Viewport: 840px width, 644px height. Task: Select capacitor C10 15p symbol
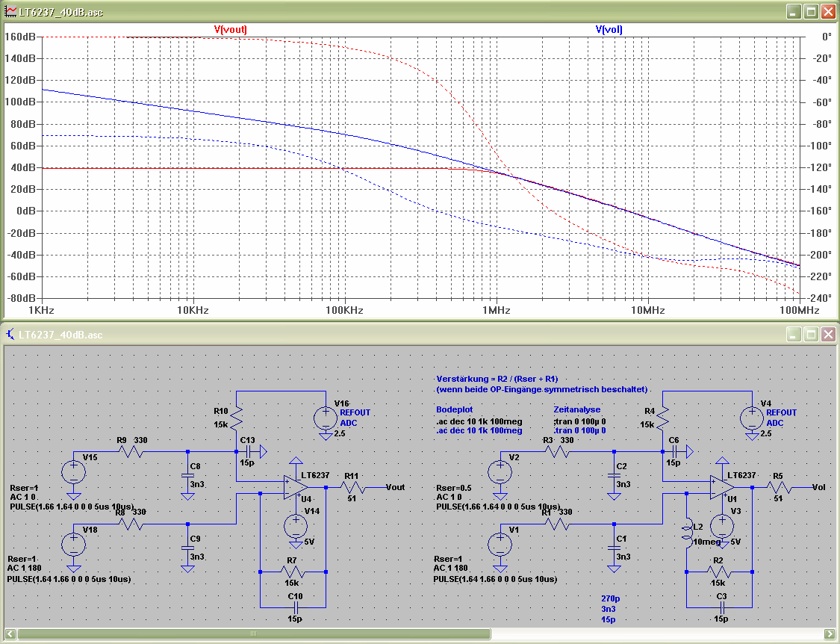point(294,607)
